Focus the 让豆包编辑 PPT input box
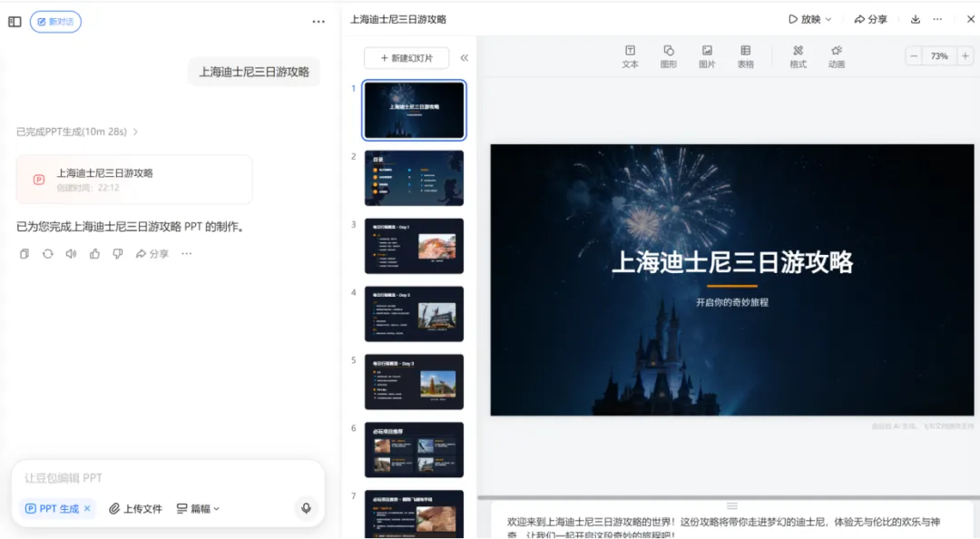The width and height of the screenshot is (980, 539). 168,478
